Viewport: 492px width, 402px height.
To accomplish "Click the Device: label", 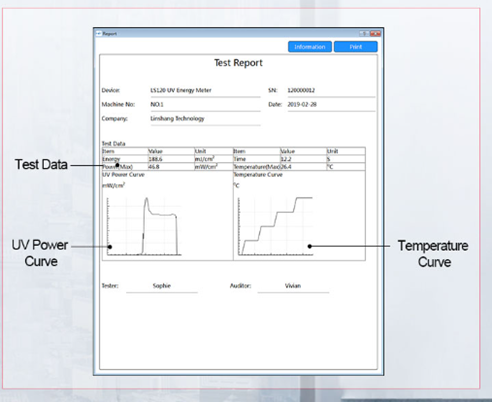I will point(111,90).
